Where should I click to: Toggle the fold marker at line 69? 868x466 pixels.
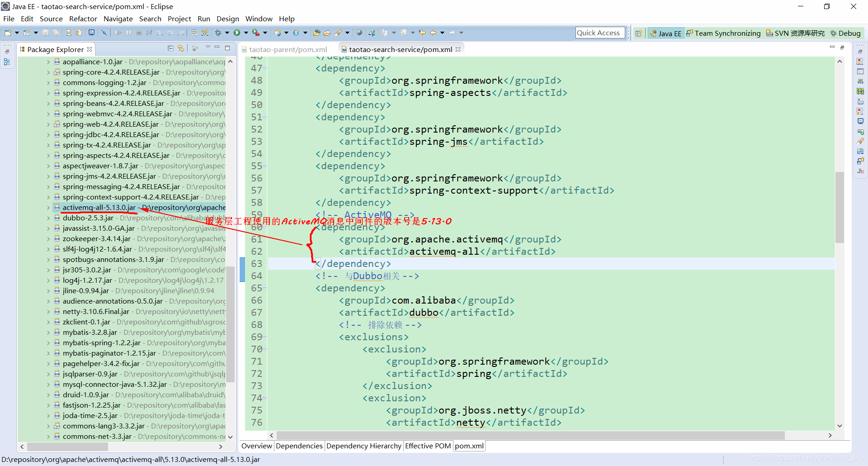coord(265,337)
